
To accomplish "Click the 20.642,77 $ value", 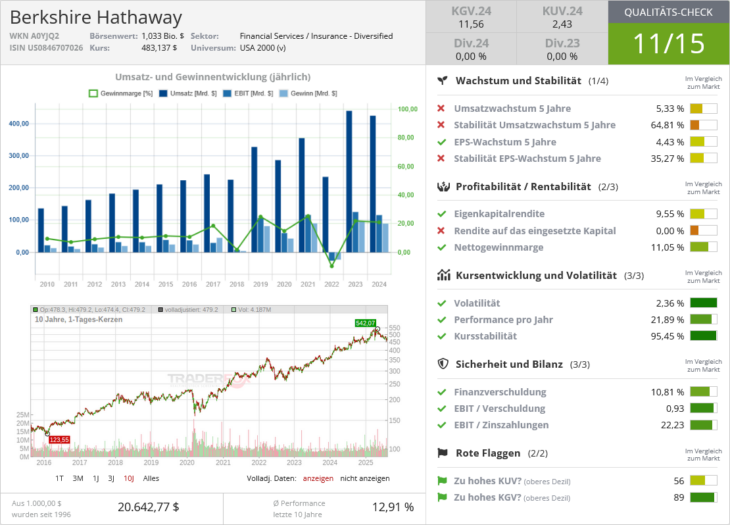I will coord(148,507).
